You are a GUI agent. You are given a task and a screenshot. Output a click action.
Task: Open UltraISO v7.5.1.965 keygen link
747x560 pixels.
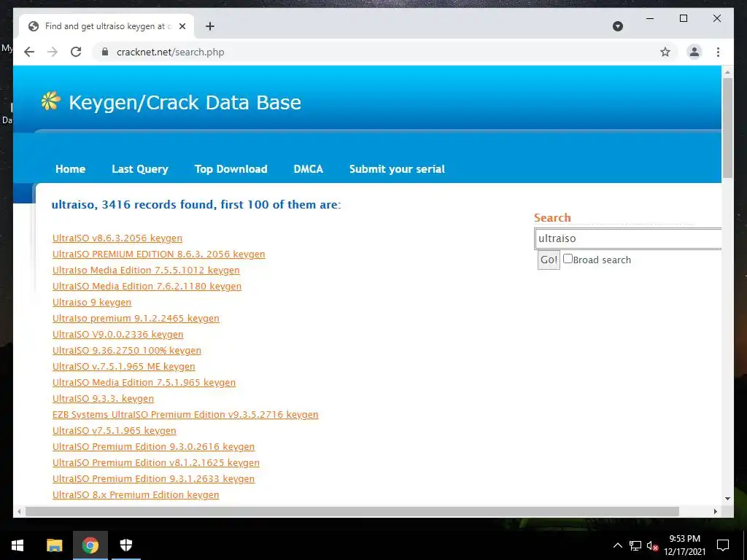click(115, 430)
